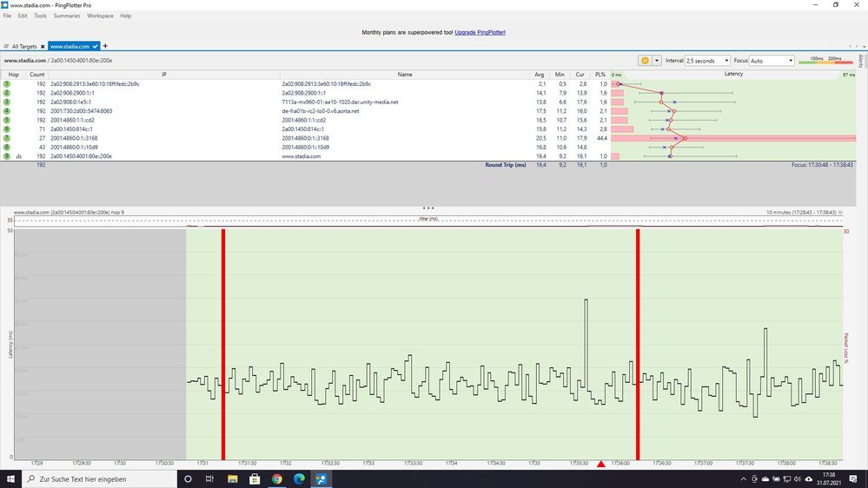Screen dimensions: 868x488
Task: Click the latency color scale 100ms 200ms
Action: (825, 60)
